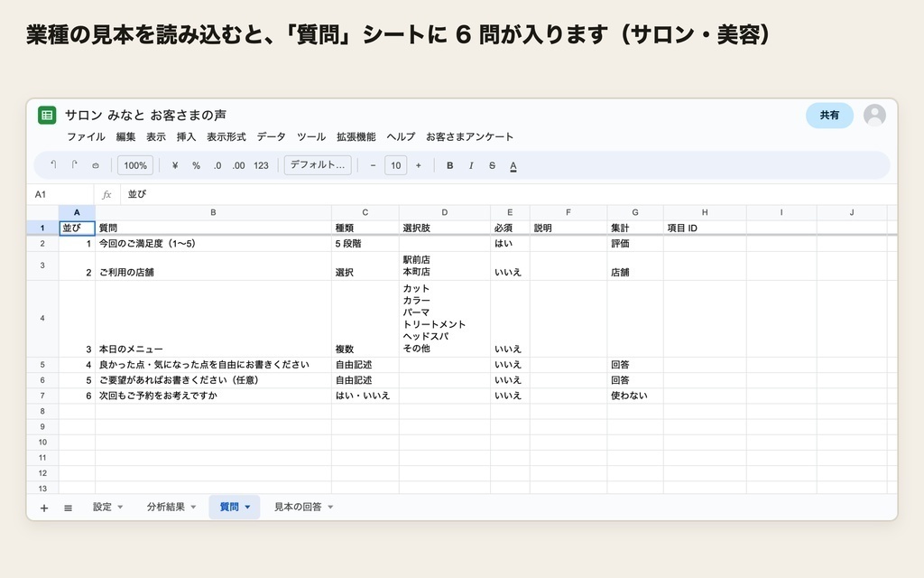This screenshot has height=578, width=924.
Task: Open the 挿入 menu
Action: (x=186, y=137)
